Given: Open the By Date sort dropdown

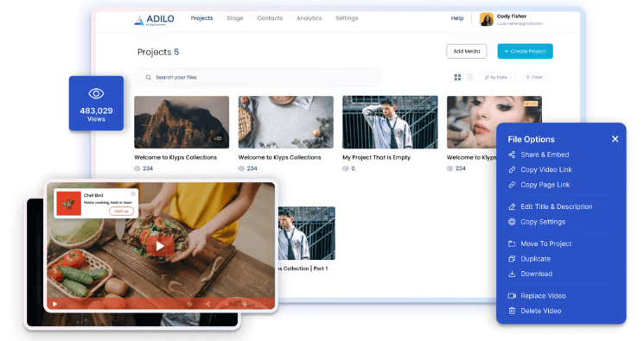Looking at the screenshot, I should click(x=498, y=77).
